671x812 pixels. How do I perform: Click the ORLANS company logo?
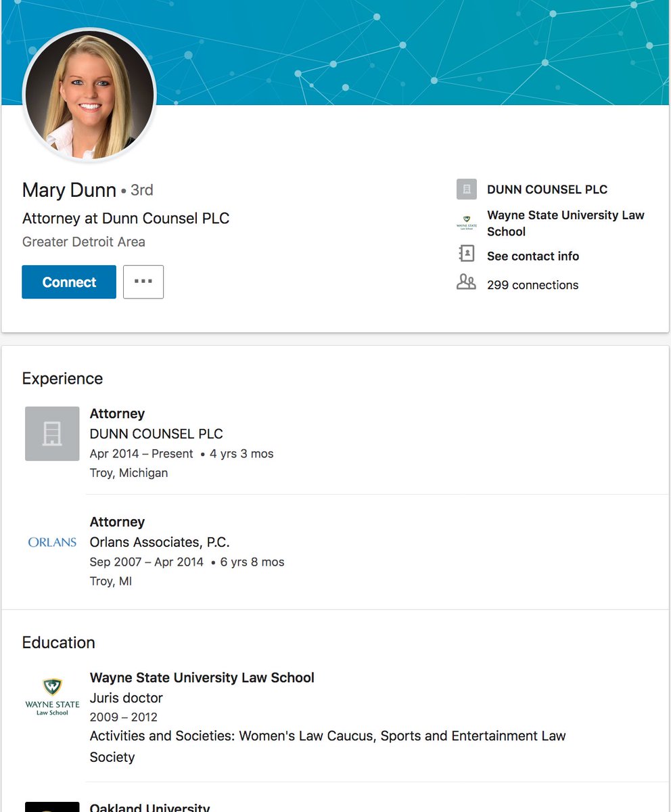coord(51,542)
